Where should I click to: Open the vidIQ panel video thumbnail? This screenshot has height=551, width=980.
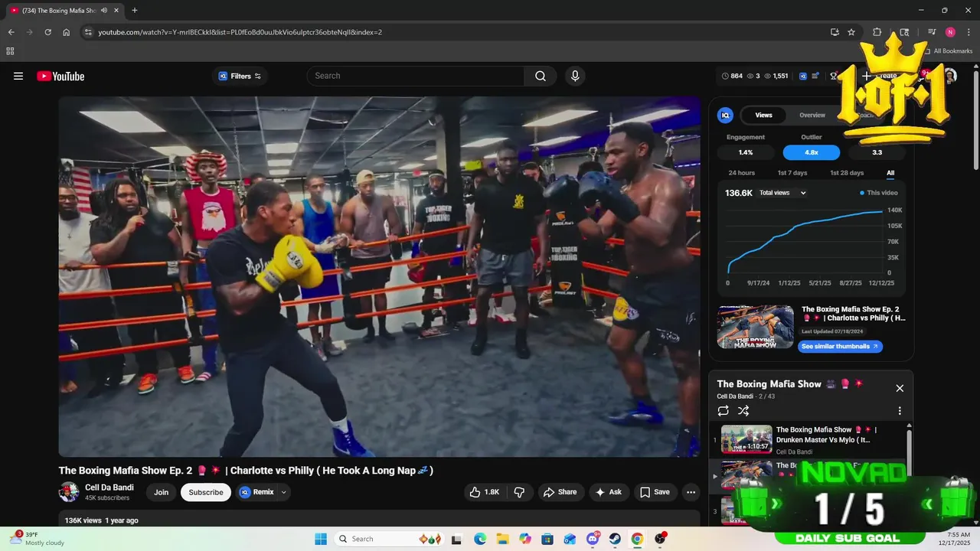pyautogui.click(x=756, y=327)
